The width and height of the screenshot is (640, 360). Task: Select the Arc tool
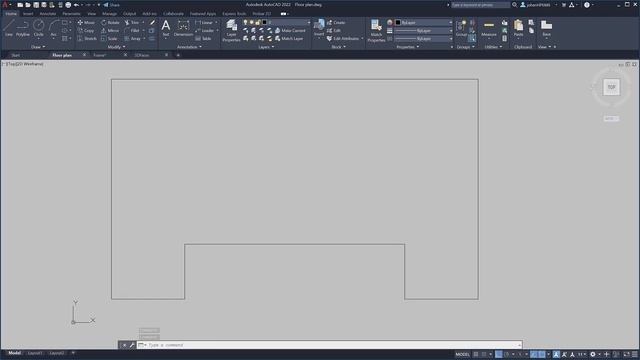(53, 28)
